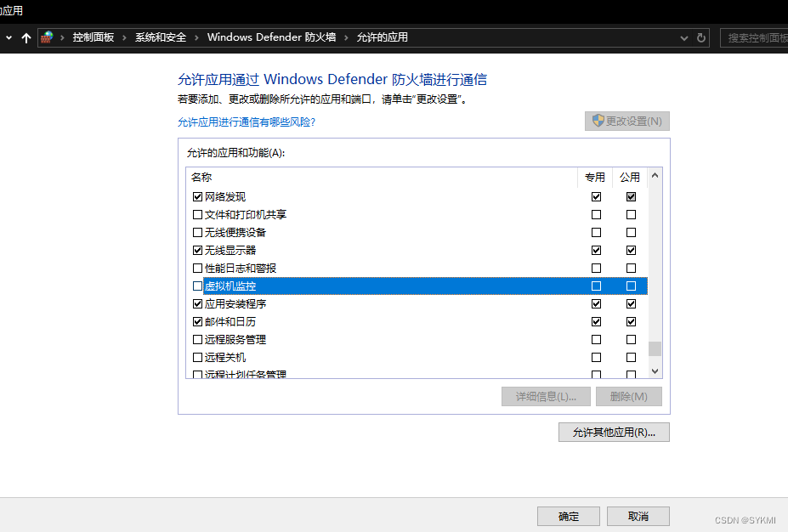Open 允许应用进行通信有哪些风险 link

click(247, 122)
